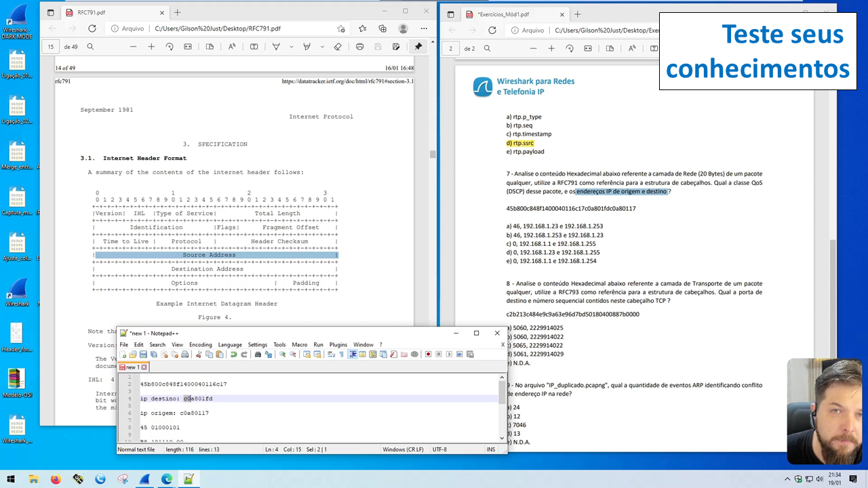Click notification center icon in taskbar
868x488 pixels.
coord(852,479)
